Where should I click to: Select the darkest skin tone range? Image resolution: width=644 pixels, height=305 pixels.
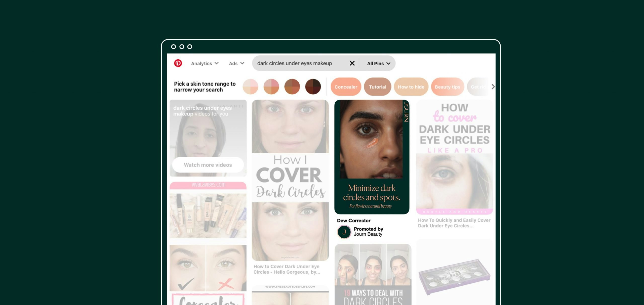pyautogui.click(x=313, y=87)
